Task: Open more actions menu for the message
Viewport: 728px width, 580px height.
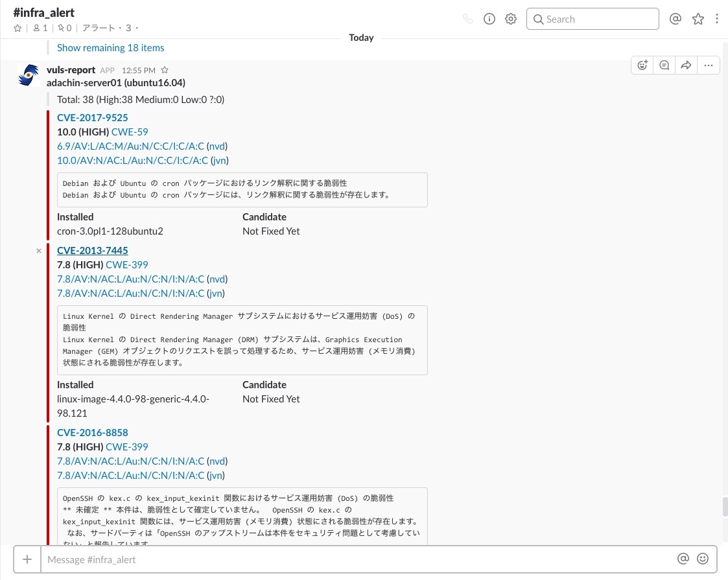Action: point(708,65)
